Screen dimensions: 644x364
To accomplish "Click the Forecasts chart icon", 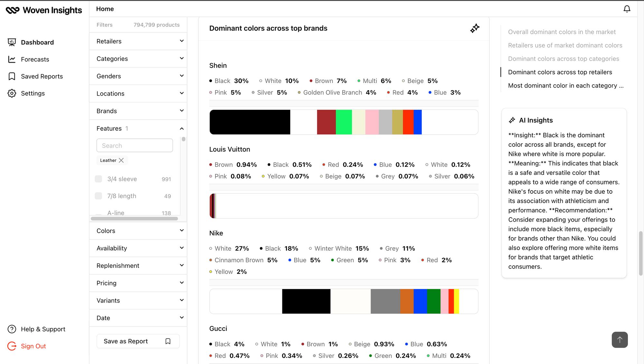I will click(x=12, y=59).
